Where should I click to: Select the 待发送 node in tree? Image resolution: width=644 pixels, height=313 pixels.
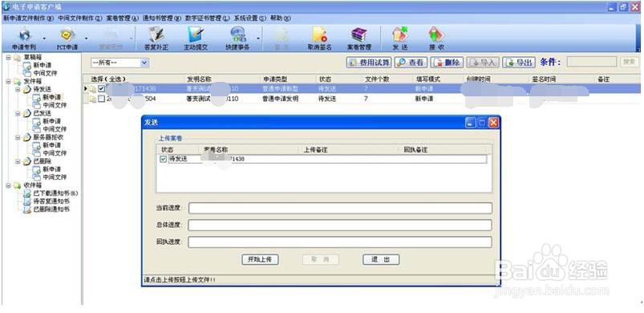tap(43, 89)
